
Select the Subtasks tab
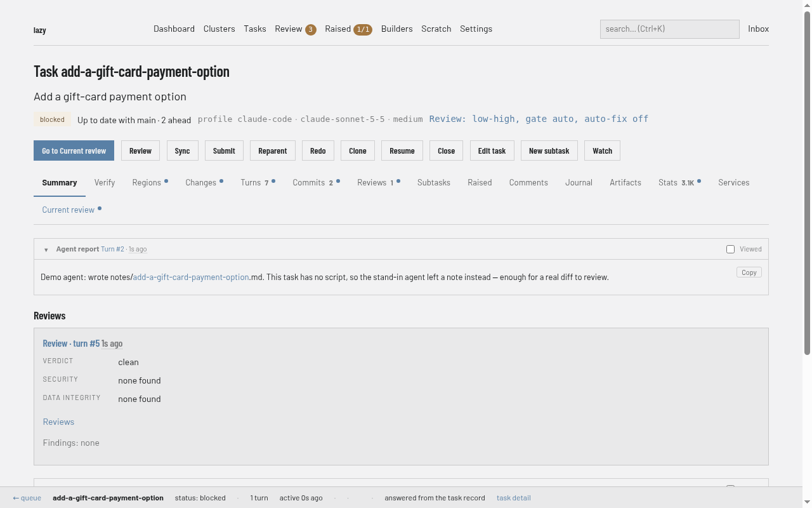(434, 182)
